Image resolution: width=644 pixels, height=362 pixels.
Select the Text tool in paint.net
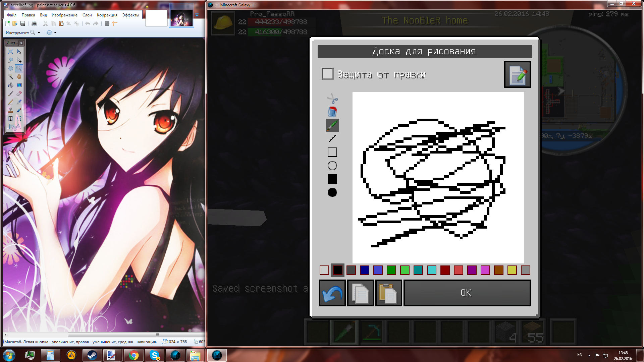(x=11, y=119)
